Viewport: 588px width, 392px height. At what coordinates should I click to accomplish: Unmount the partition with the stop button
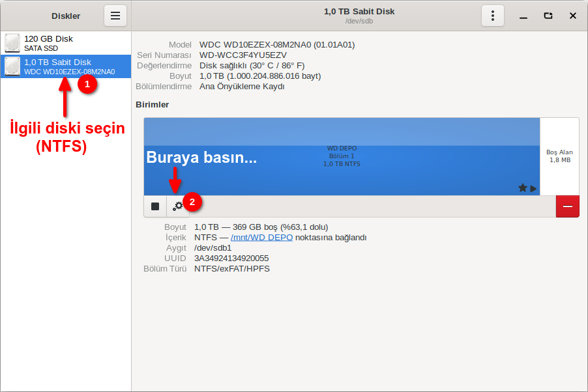(155, 206)
